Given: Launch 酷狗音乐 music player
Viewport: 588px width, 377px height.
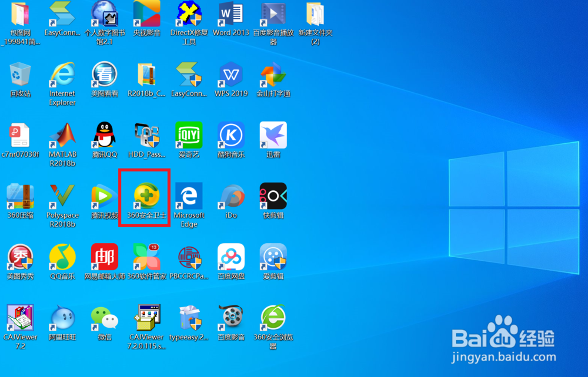Looking at the screenshot, I should 231,136.
